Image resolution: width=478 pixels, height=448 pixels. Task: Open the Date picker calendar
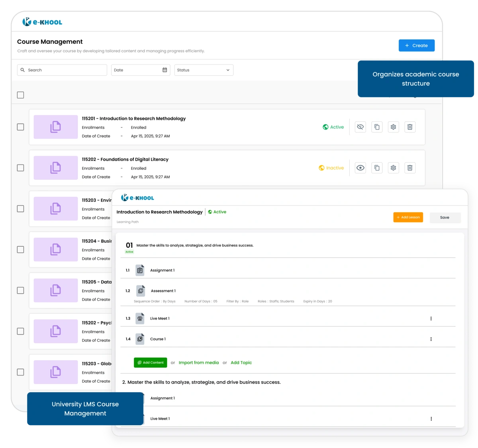(x=164, y=70)
